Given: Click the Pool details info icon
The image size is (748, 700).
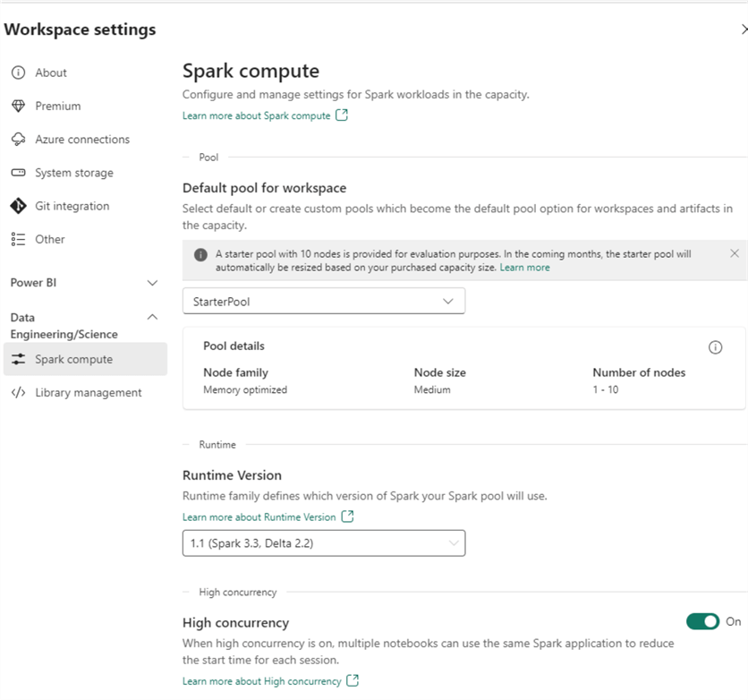Looking at the screenshot, I should click(715, 347).
